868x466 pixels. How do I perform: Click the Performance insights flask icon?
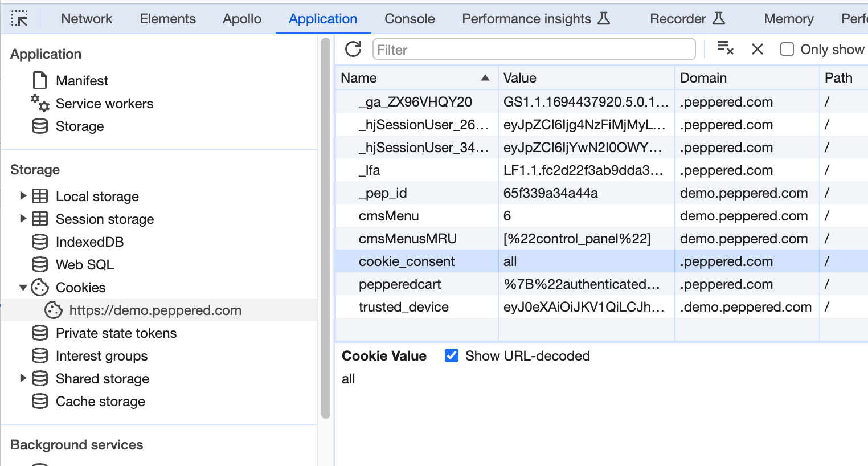tap(604, 18)
